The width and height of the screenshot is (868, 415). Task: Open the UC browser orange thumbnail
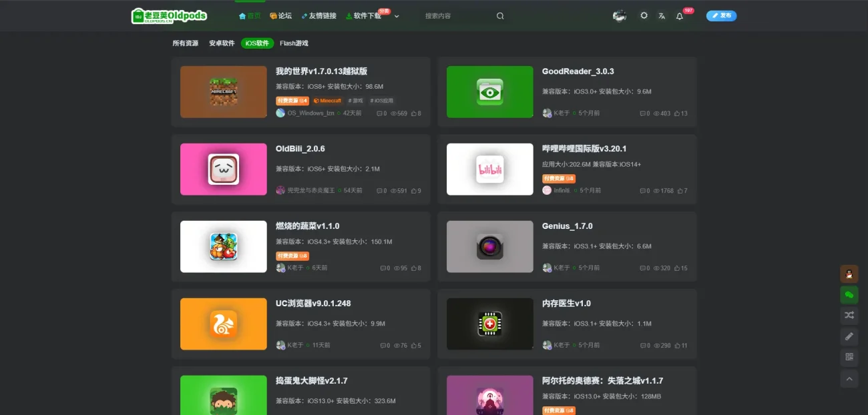click(x=224, y=324)
